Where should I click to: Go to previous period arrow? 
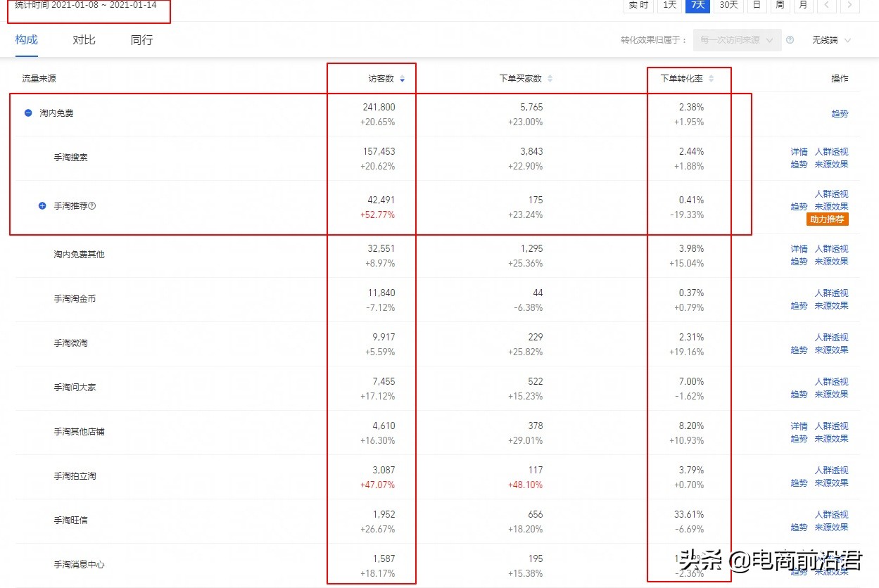tap(828, 5)
